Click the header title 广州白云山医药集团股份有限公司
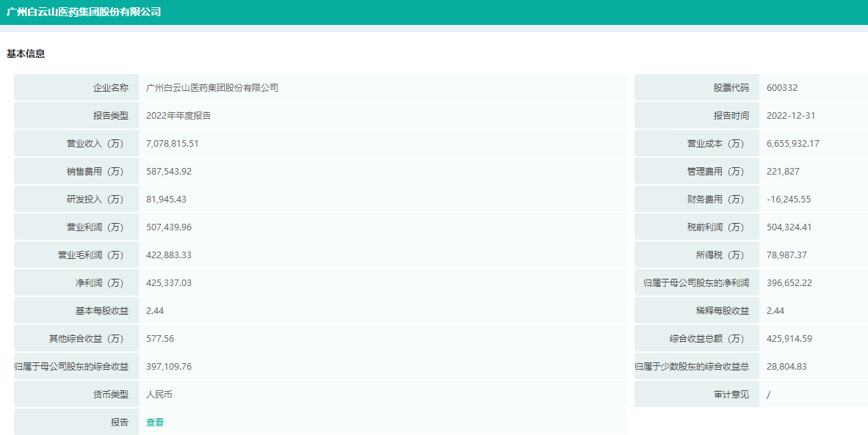The height and width of the screenshot is (435, 868). (x=84, y=12)
